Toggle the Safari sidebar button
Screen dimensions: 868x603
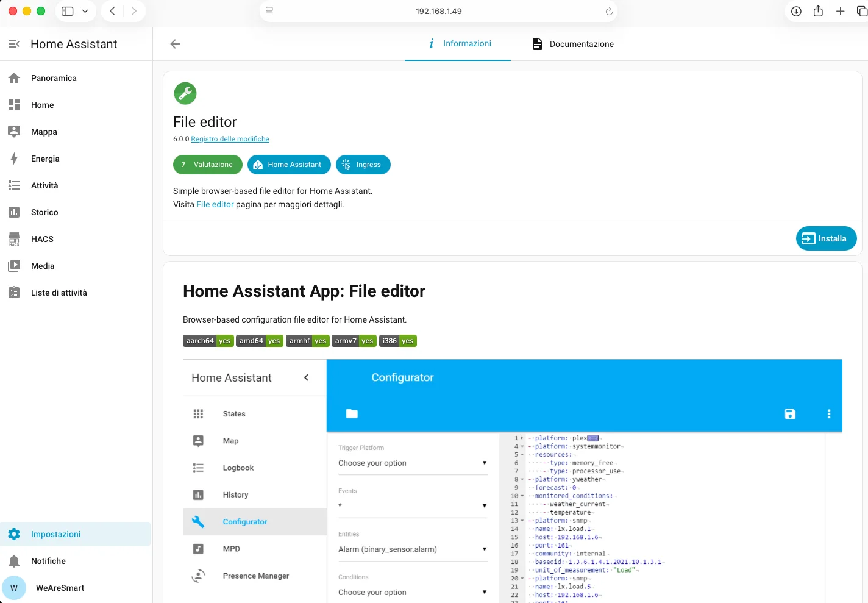pyautogui.click(x=68, y=11)
